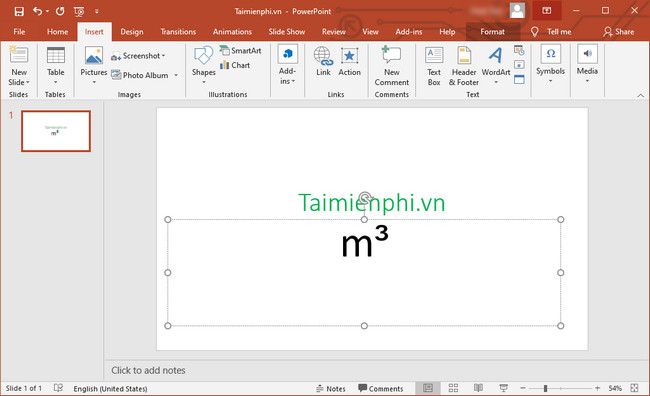Open zoom dialog via 54% level
650x396 pixels.
pos(615,388)
